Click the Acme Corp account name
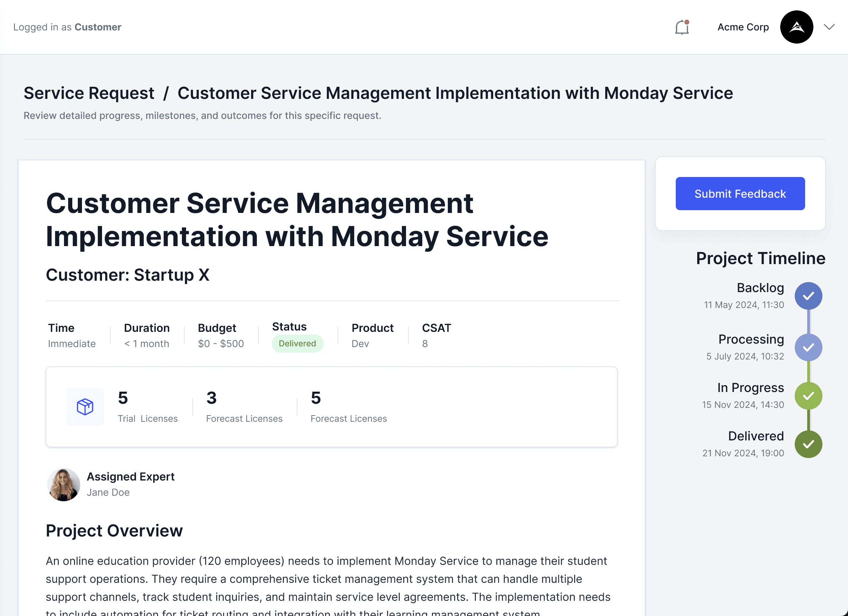Viewport: 848px width, 616px height. point(743,27)
